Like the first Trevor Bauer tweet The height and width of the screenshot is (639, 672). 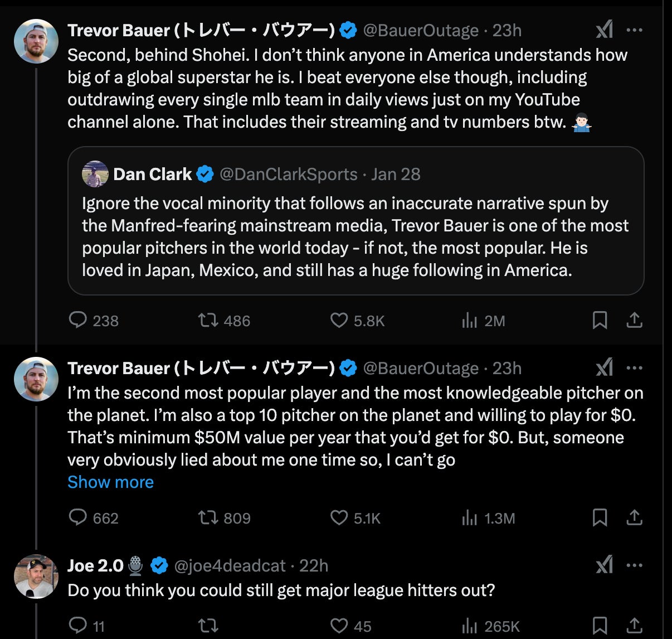339,321
